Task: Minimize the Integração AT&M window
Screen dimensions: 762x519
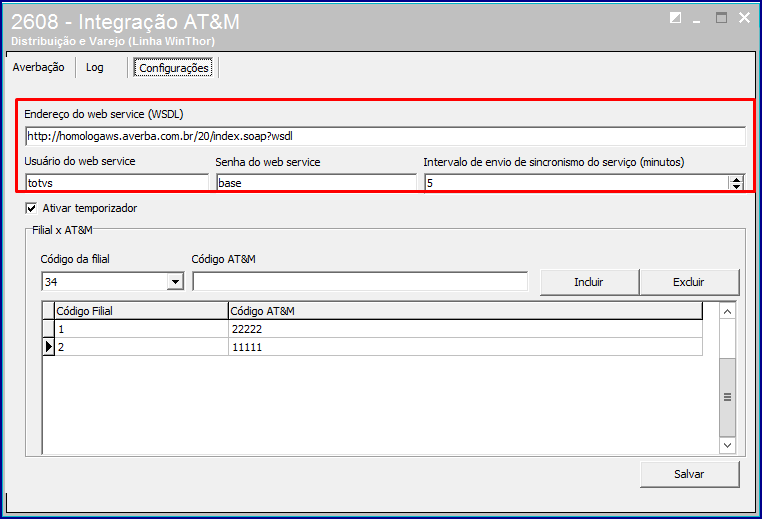Action: [697, 19]
